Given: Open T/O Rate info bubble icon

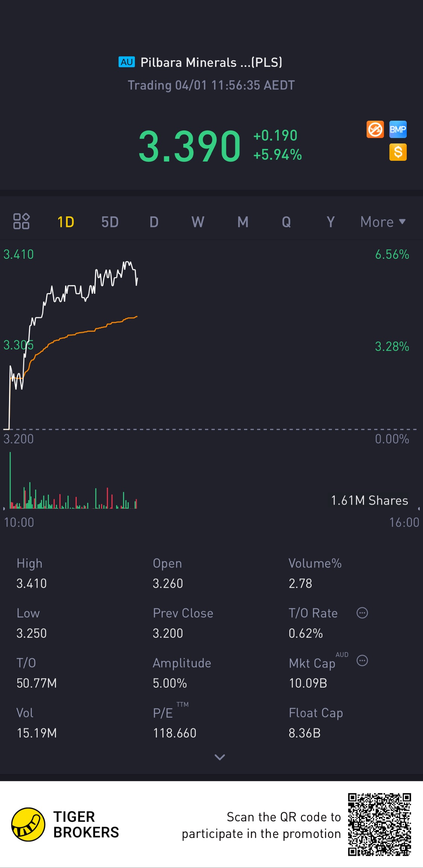Looking at the screenshot, I should (362, 613).
